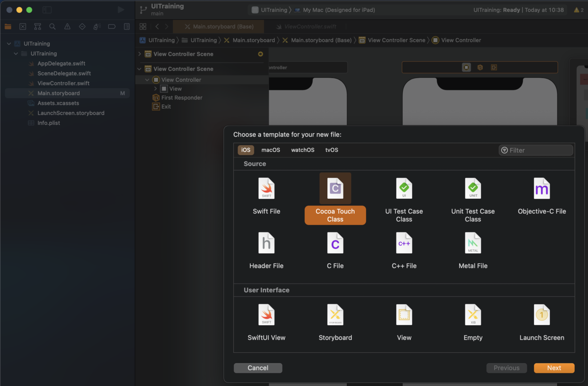The width and height of the screenshot is (588, 386).
Task: Open the breakpoint navigator icon
Action: 112,26
